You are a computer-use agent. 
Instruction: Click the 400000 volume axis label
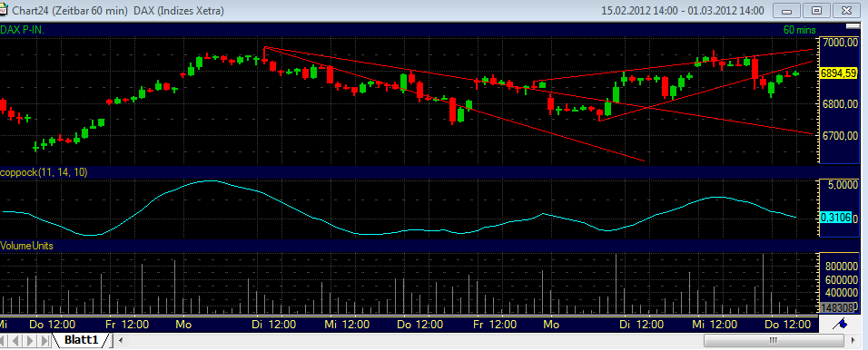pos(841,292)
